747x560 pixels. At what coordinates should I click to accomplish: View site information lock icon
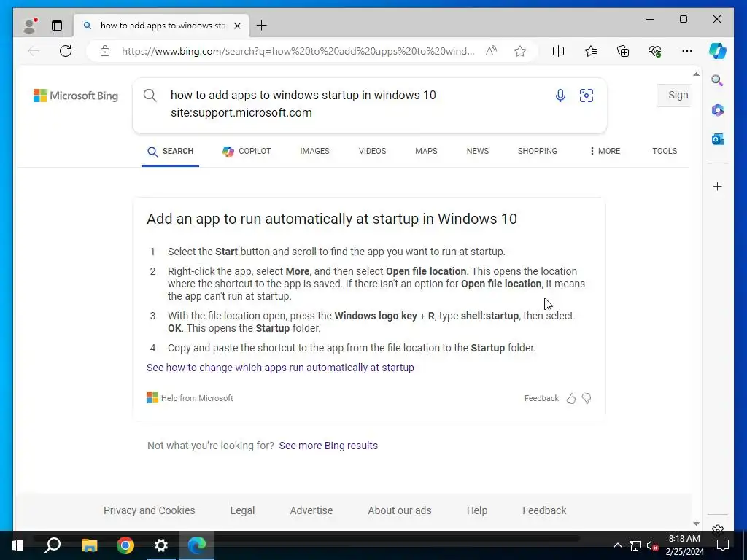(105, 51)
